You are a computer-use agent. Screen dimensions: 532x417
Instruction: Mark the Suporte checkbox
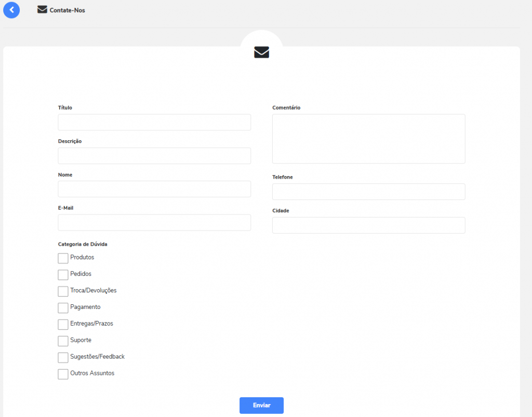point(63,341)
